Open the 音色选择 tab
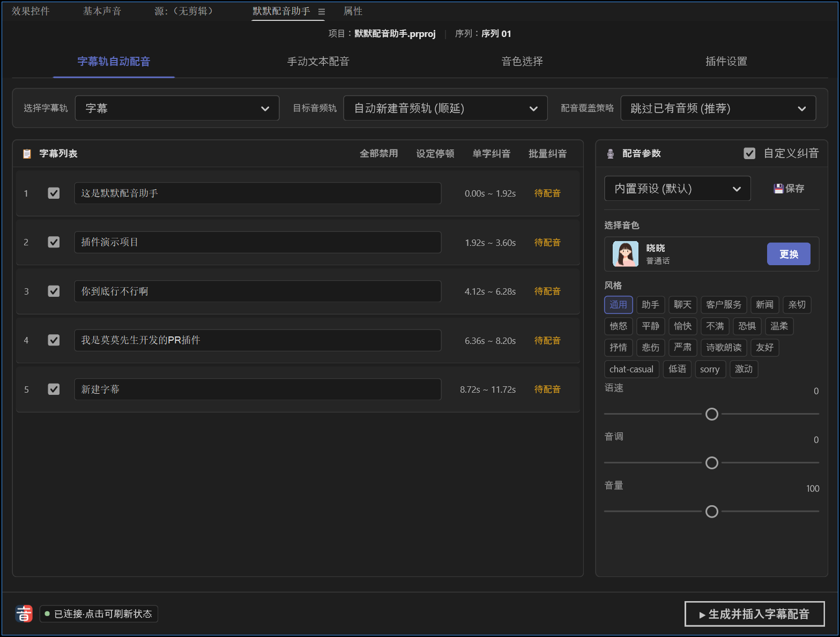Viewport: 840px width, 637px height. click(x=522, y=62)
